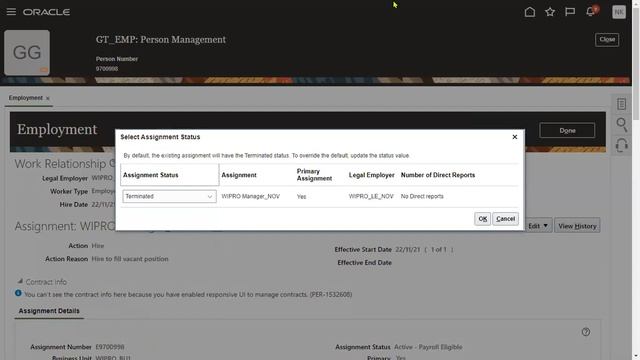Close the Employment tab with x
Screen dimensions: 640x360
point(48,98)
